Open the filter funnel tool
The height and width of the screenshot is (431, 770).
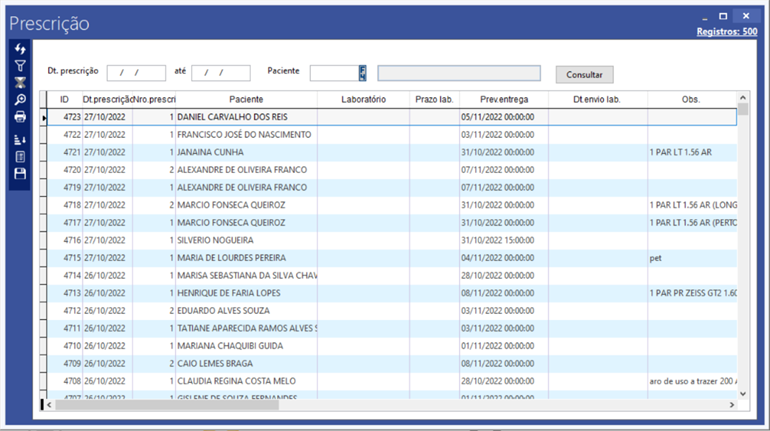tap(20, 66)
